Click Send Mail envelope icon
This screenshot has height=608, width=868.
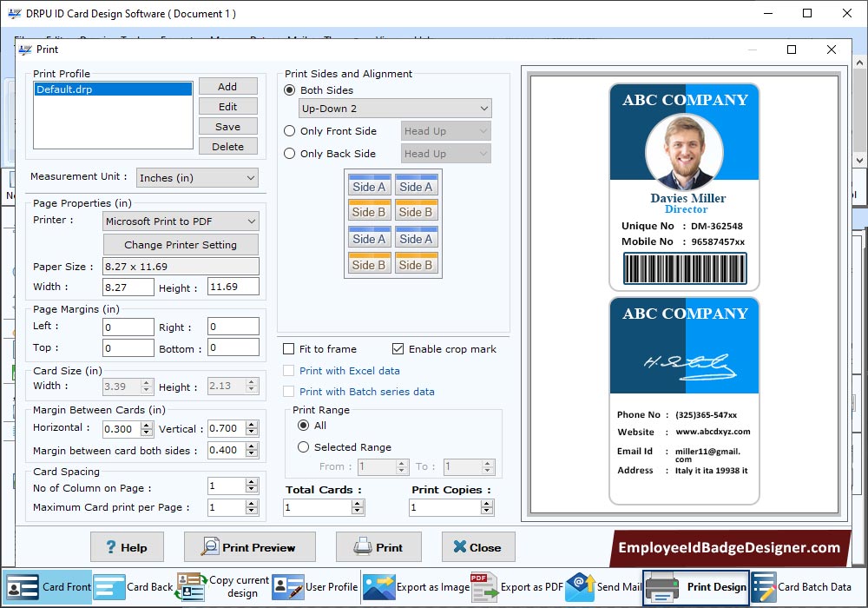(580, 587)
